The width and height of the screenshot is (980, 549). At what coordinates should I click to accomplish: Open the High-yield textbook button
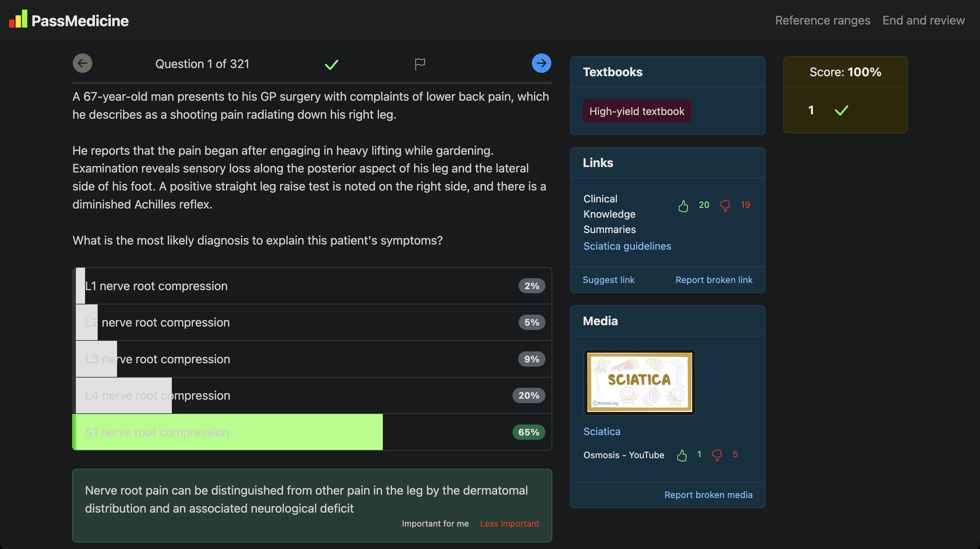(637, 111)
